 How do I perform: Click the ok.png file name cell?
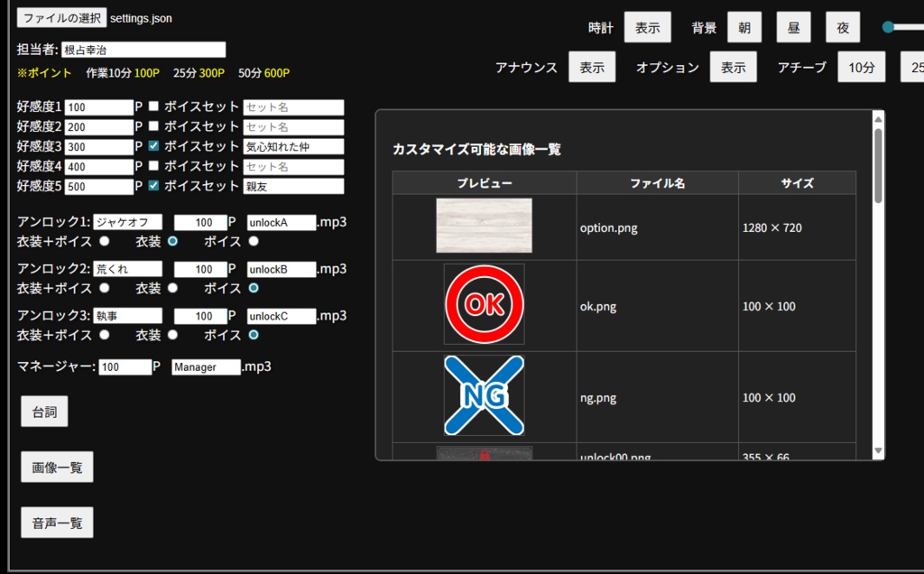coord(658,306)
